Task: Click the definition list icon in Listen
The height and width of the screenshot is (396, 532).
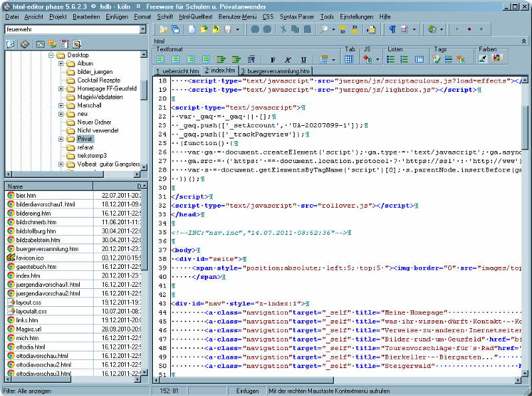Action: (420, 59)
